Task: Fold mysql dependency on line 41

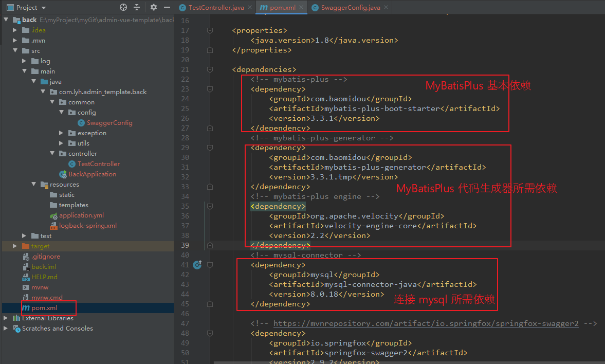Action: click(210, 265)
